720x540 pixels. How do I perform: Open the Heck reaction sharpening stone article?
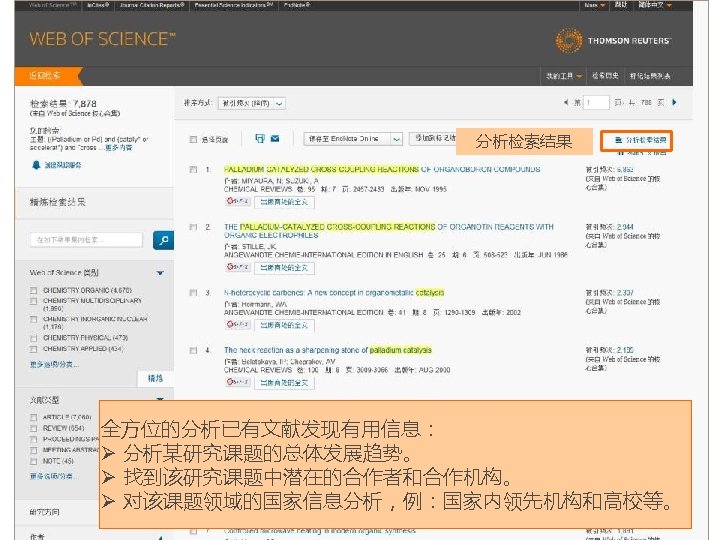pos(327,350)
